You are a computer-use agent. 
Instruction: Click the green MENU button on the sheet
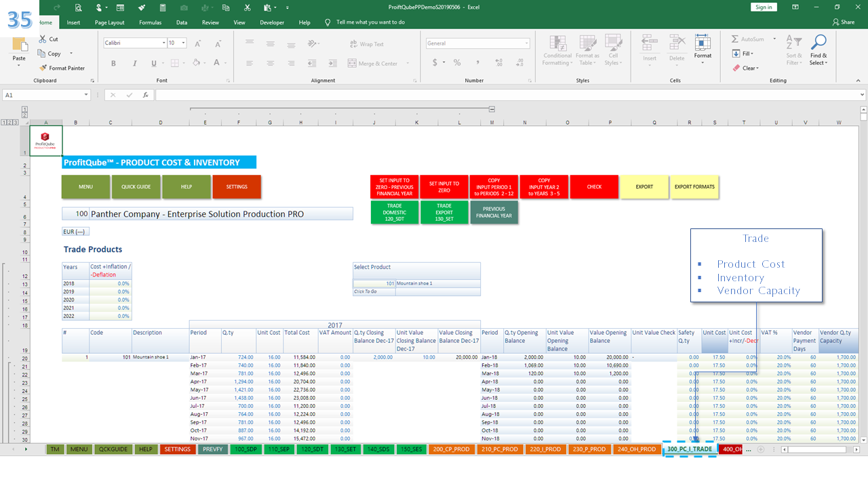click(x=85, y=187)
